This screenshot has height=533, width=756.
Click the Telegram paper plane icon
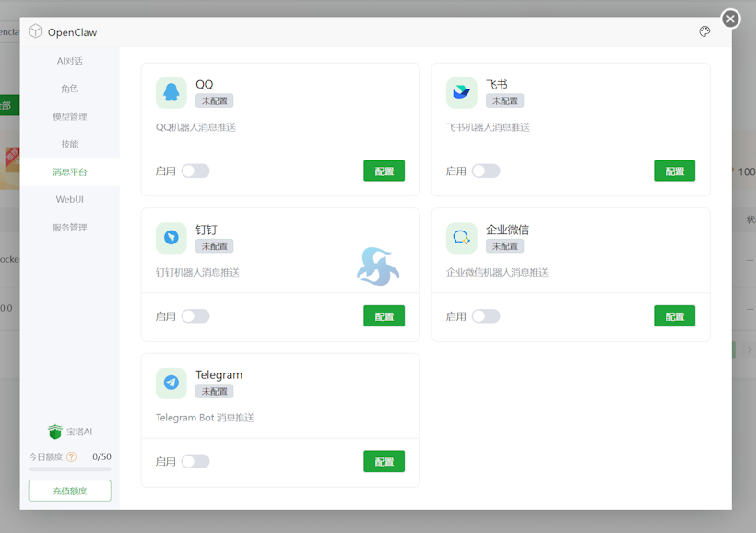click(171, 382)
